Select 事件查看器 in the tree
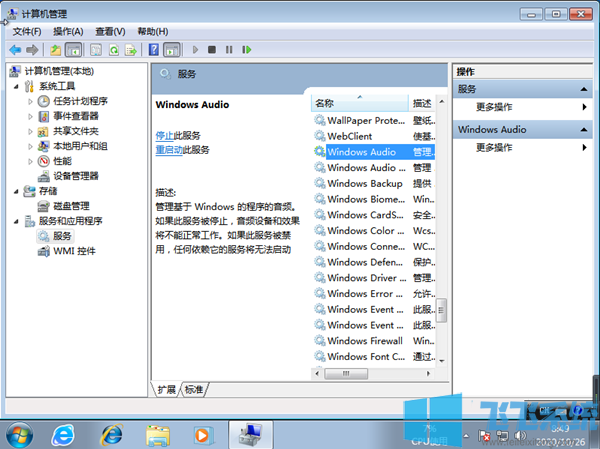This screenshot has height=449, width=600. tap(76, 116)
